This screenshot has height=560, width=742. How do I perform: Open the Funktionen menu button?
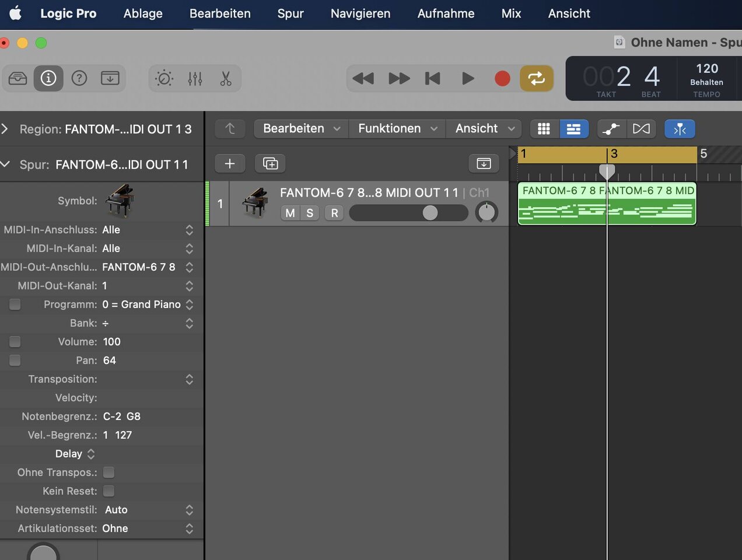click(x=397, y=129)
